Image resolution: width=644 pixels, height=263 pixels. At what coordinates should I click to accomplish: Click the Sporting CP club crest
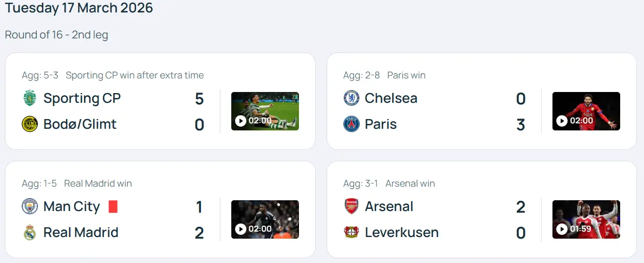[x=29, y=98]
